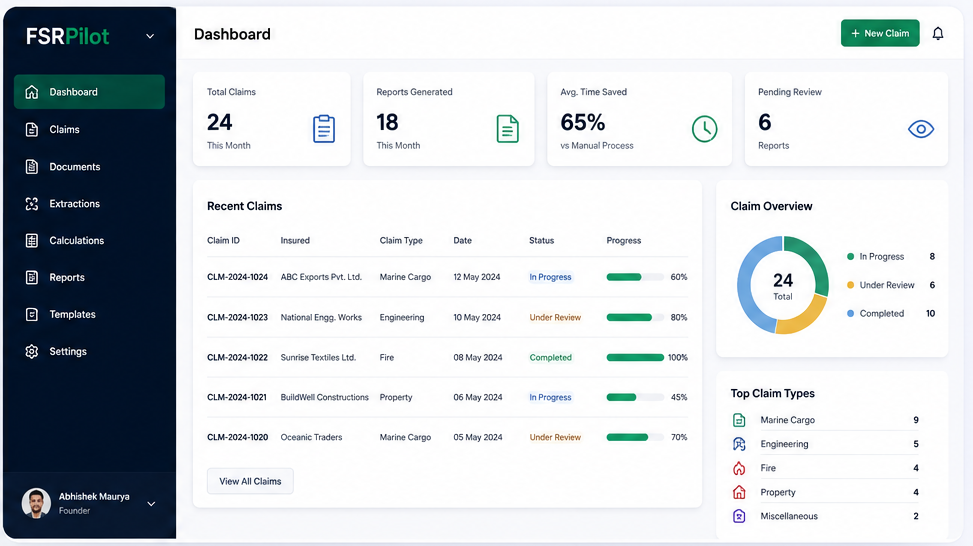The width and height of the screenshot is (973, 546).
Task: Click the Settings gear icon in sidebar
Action: coord(32,351)
